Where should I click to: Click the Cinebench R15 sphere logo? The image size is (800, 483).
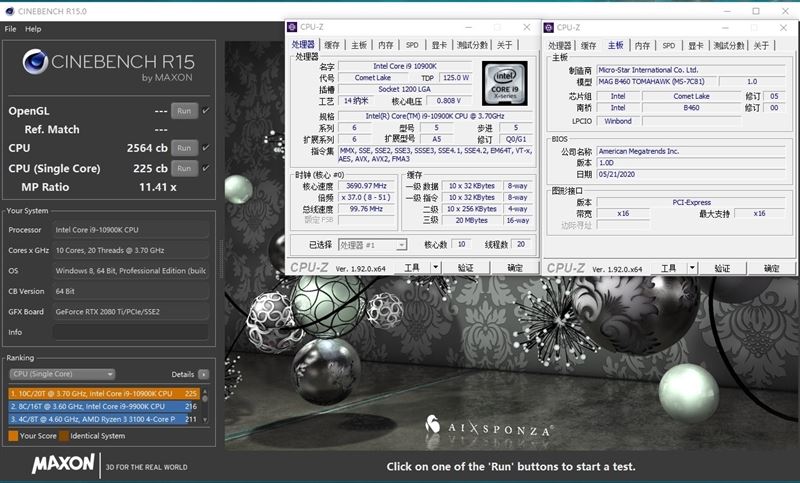(35, 62)
